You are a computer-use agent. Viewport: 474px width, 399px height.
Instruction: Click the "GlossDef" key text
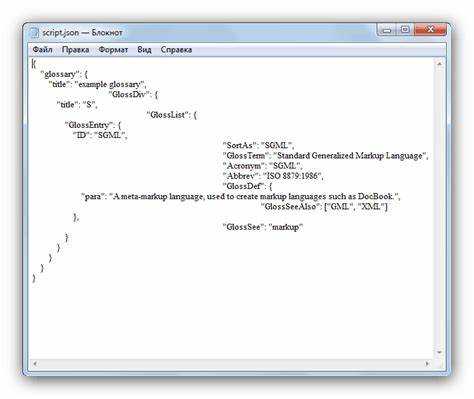[243, 186]
